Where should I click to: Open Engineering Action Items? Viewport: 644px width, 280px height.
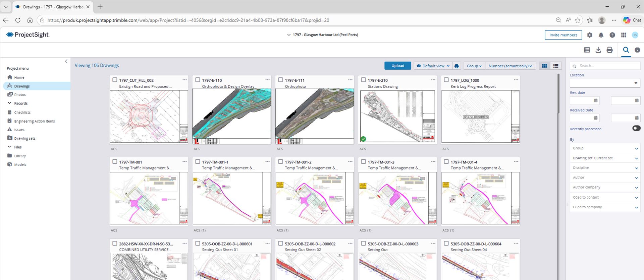pyautogui.click(x=34, y=121)
